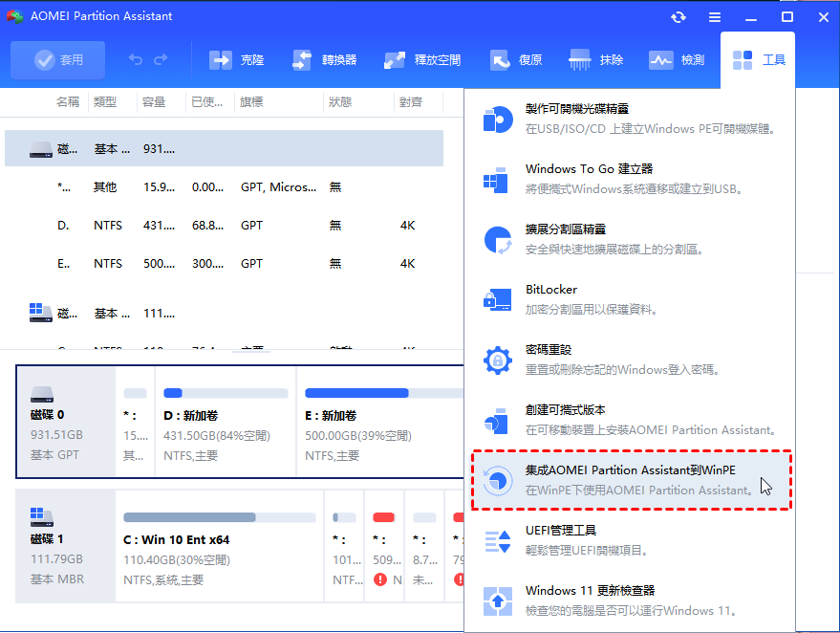Open the 克隆 (Clone) toolbar menu
Screen dimensions: 840x633
(236, 60)
